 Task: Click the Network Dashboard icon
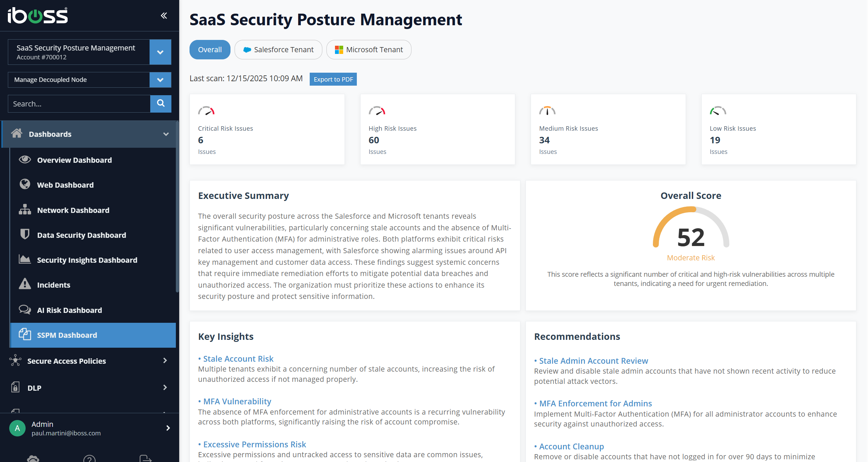25,210
